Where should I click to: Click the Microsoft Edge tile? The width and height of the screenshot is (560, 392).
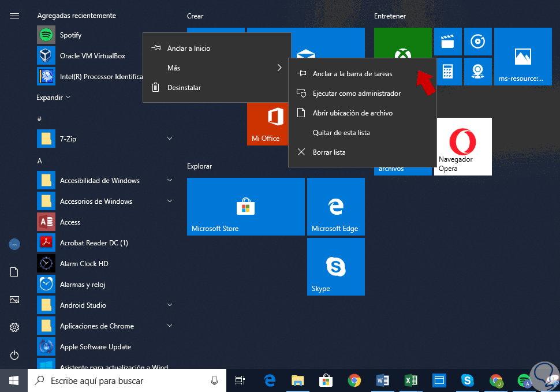pos(335,206)
